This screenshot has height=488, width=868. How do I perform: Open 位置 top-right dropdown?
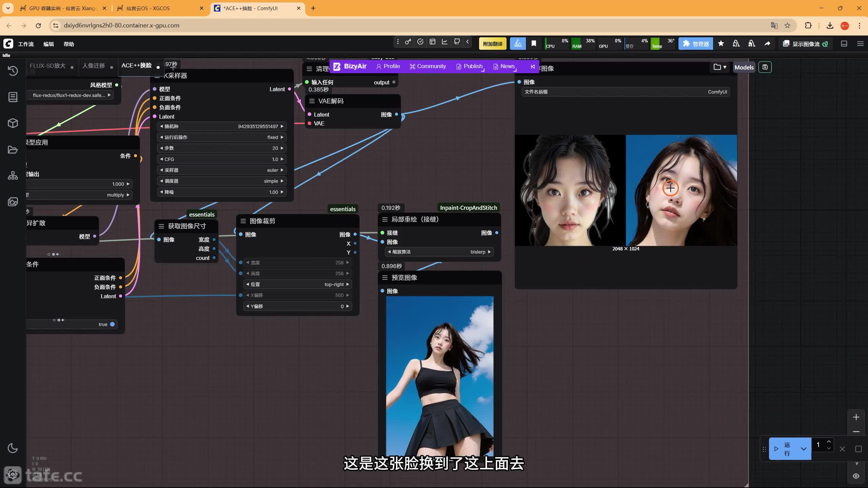297,284
